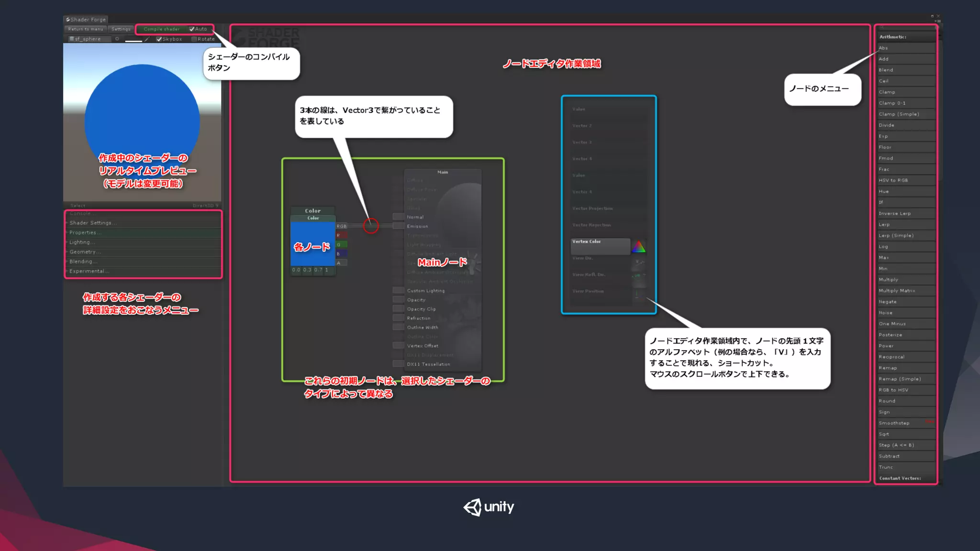Click the blue B channel output connector
Screen dimensions: 980x551
click(x=341, y=253)
